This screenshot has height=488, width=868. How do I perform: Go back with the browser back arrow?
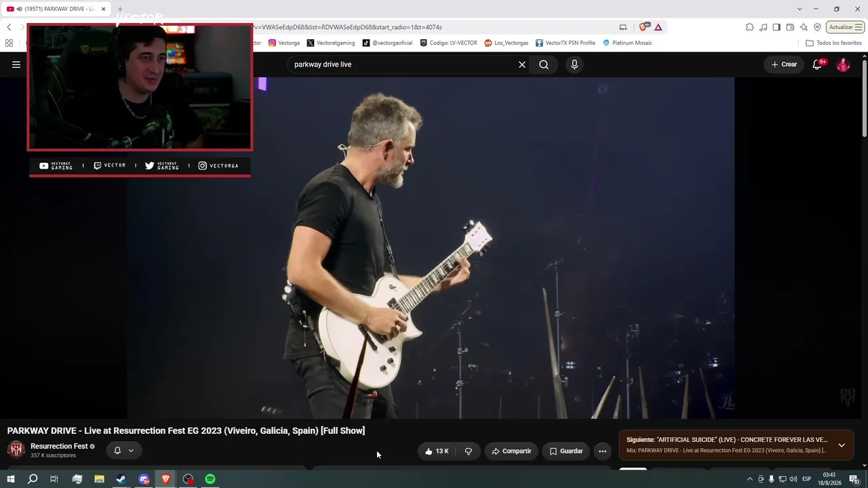(9, 27)
